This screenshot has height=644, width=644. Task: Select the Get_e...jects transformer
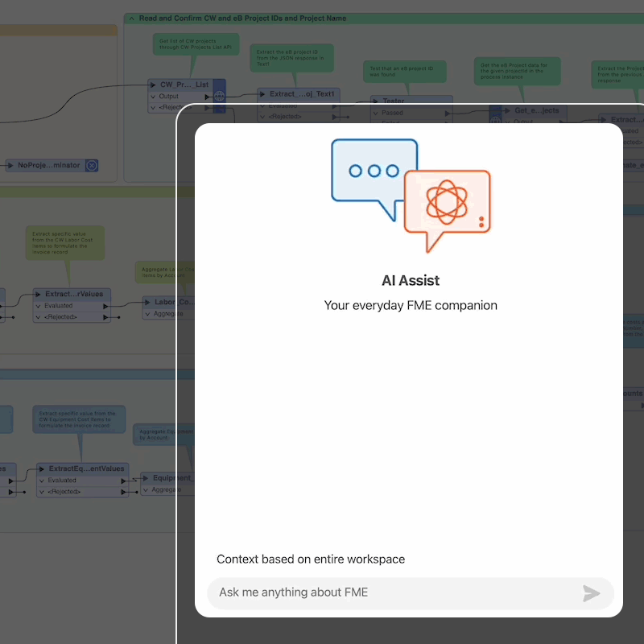[536, 110]
